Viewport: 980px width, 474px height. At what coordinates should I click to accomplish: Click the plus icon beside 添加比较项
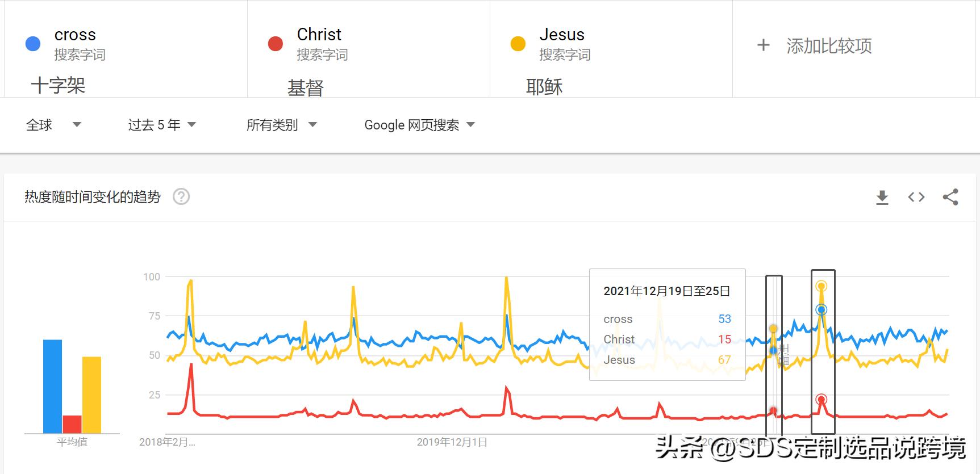[x=762, y=45]
